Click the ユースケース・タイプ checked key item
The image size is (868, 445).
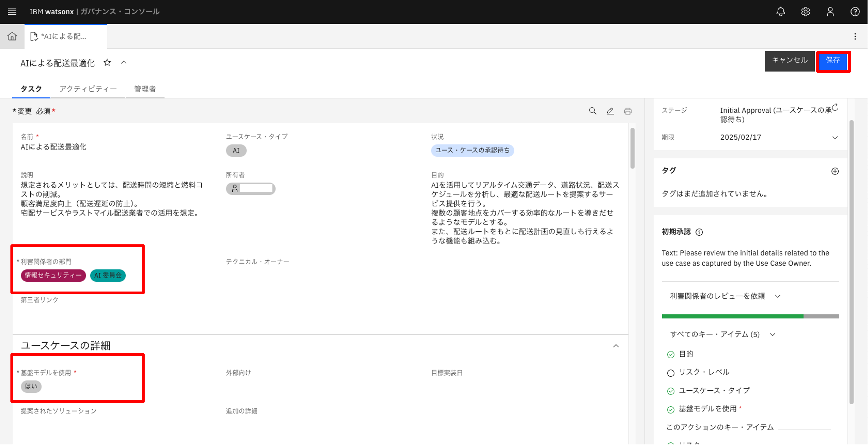point(714,390)
